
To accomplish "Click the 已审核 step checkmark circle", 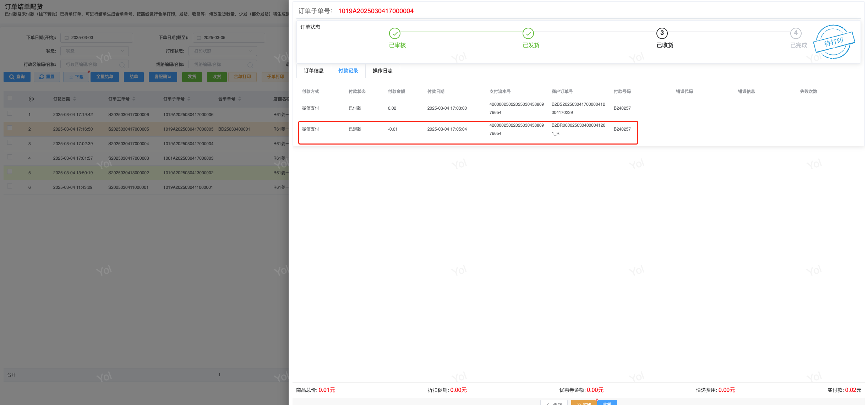I will (394, 33).
